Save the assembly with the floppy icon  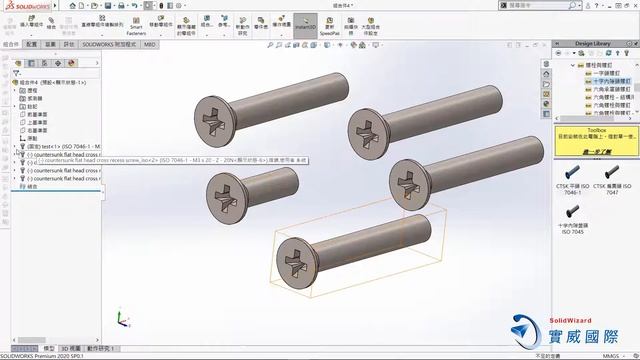tap(108, 6)
